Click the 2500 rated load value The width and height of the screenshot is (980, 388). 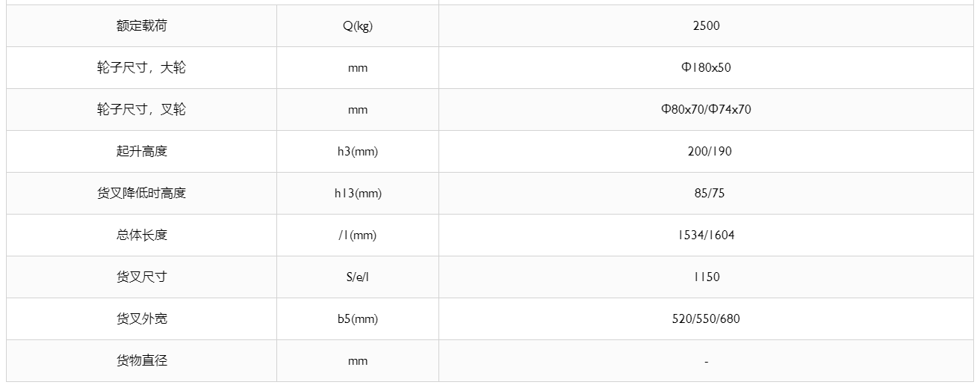pos(706,26)
